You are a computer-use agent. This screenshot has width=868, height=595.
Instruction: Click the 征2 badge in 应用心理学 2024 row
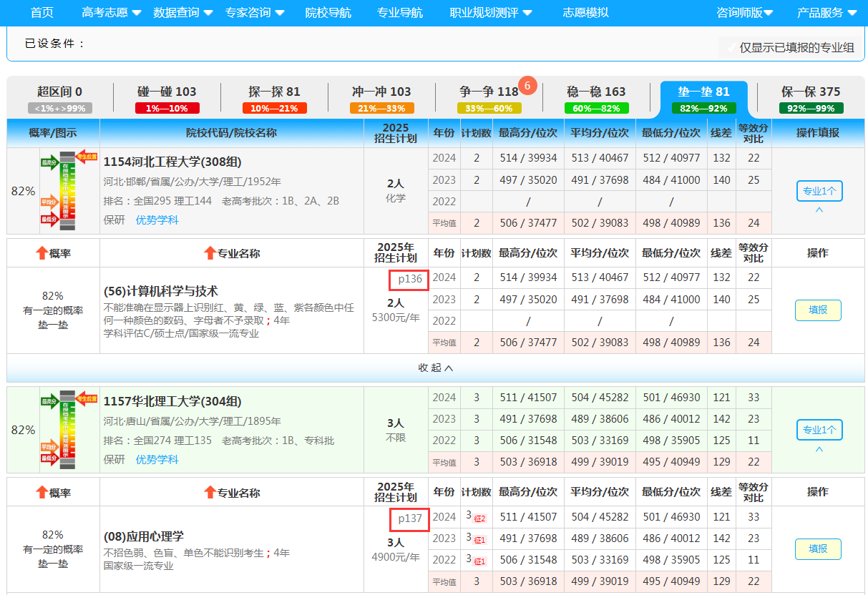479,518
